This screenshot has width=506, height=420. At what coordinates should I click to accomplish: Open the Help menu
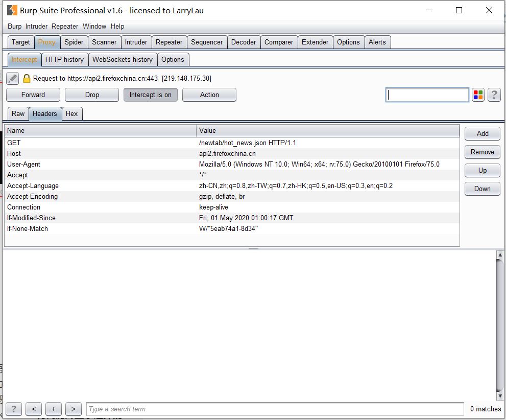tap(117, 27)
